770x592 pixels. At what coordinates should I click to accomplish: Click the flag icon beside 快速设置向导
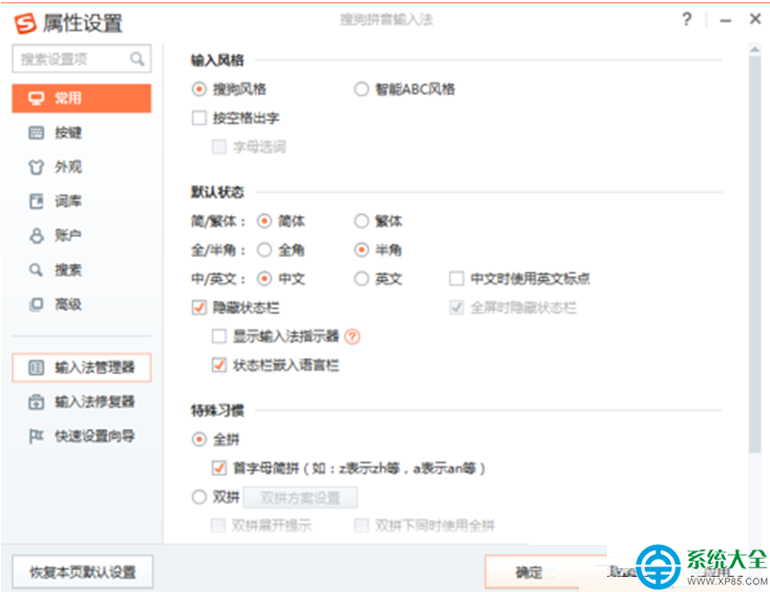coord(36,436)
